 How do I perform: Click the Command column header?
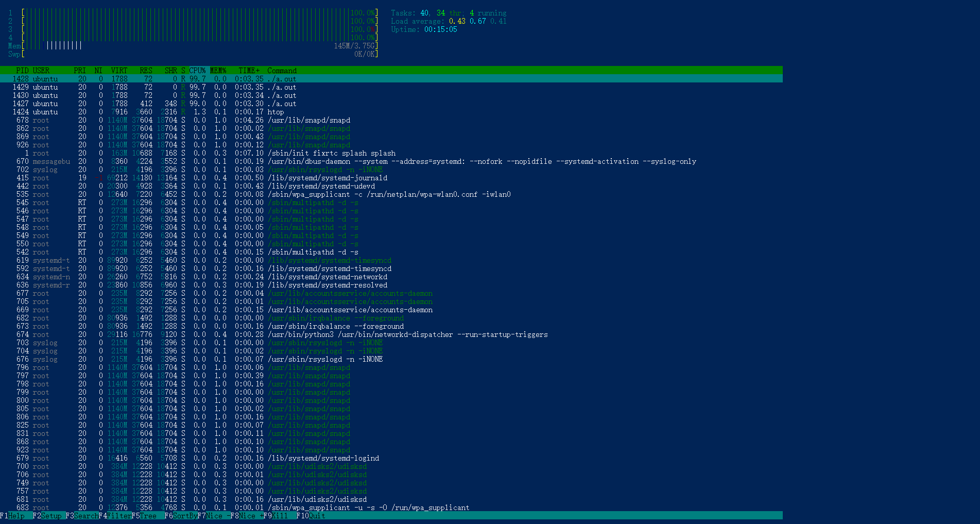coord(282,71)
